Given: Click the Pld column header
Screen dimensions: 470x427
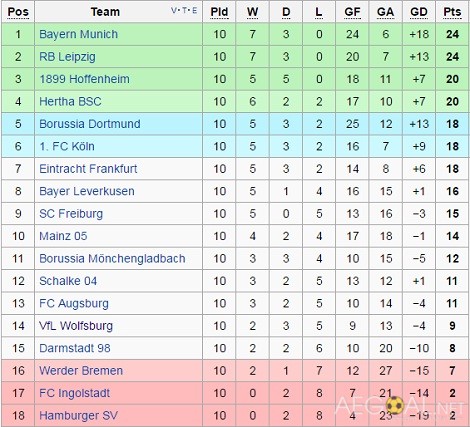Looking at the screenshot, I should [219, 12].
